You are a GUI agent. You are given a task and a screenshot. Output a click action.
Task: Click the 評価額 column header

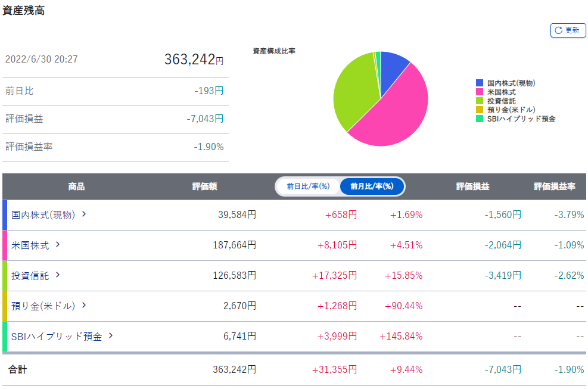[x=204, y=186]
